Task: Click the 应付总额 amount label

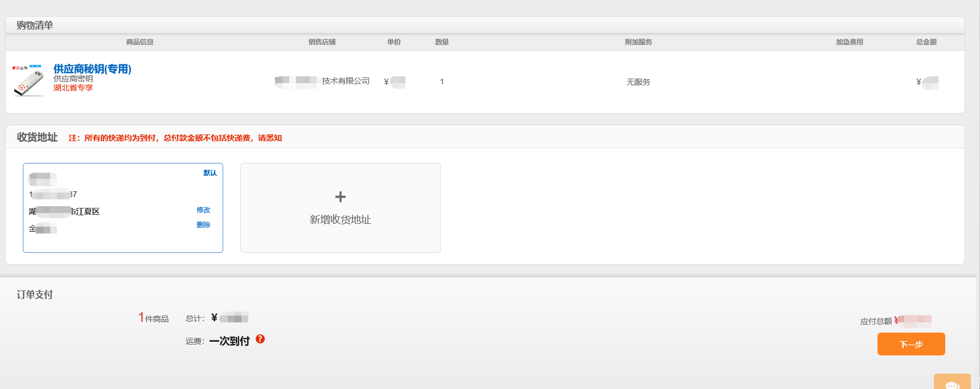Action: tap(876, 321)
